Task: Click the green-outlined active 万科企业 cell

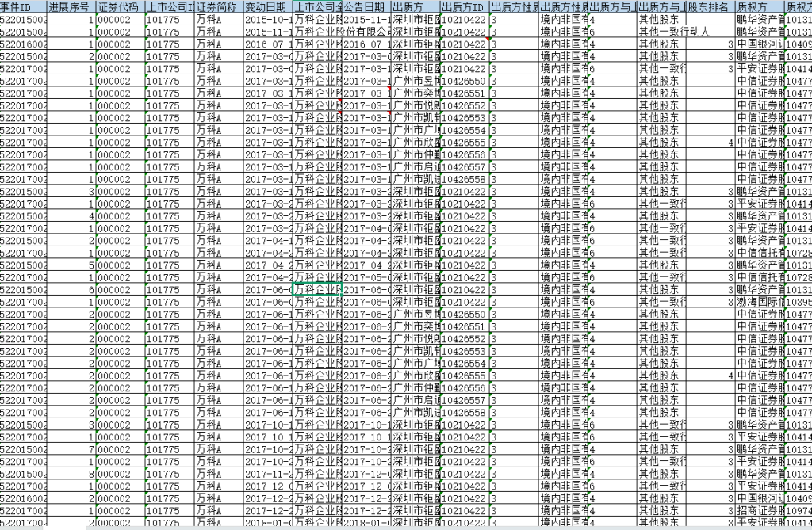Action: pos(316,290)
